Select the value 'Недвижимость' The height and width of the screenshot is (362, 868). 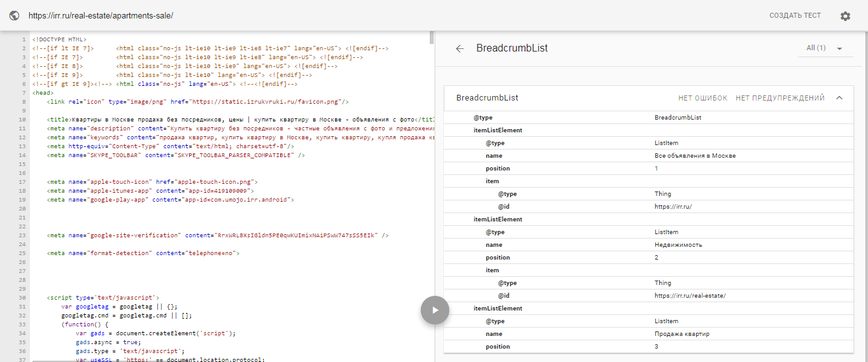pos(677,245)
